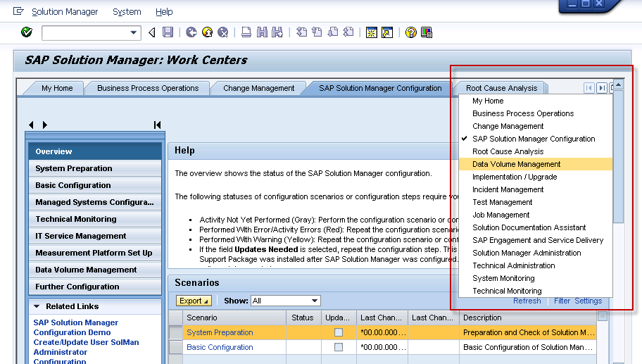The width and height of the screenshot is (642, 364).
Task: Open Managed Systems Configuration navigation item
Action: (x=95, y=202)
